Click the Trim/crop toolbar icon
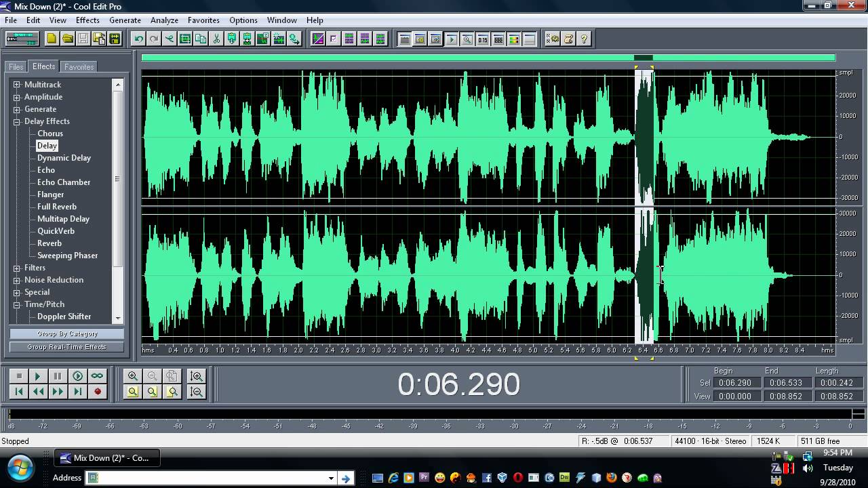Image resolution: width=868 pixels, height=488 pixels. point(184,39)
